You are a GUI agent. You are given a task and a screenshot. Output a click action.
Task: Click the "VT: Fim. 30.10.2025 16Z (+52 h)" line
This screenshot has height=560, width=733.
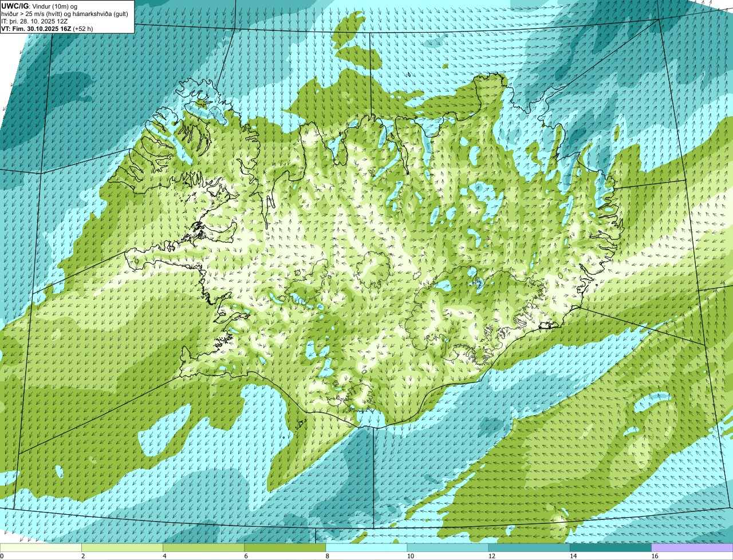point(47,28)
